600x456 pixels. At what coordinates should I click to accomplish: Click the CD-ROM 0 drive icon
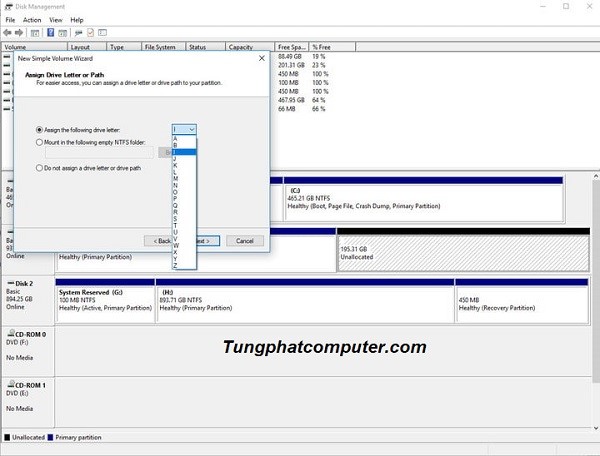pyautogui.click(x=11, y=333)
